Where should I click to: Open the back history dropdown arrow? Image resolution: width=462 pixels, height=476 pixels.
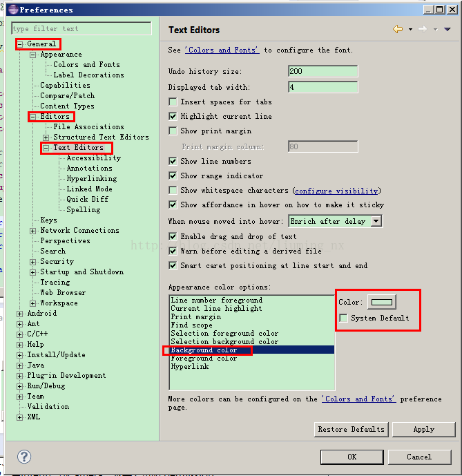tap(410, 30)
